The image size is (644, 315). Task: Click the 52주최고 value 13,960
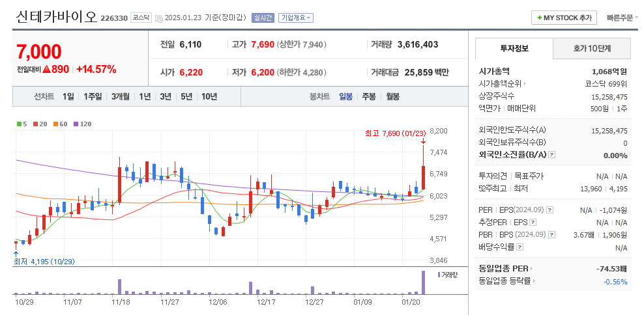coord(590,188)
